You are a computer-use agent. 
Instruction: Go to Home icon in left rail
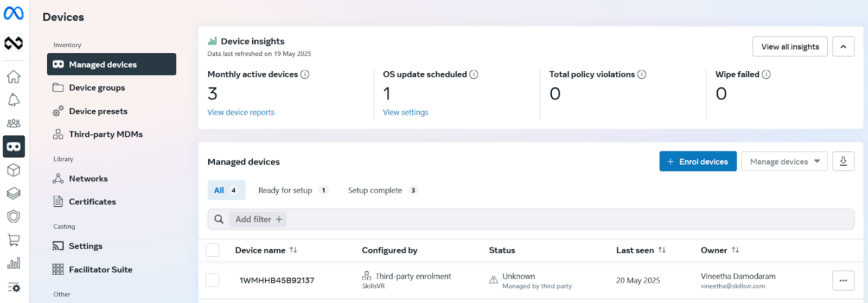(14, 77)
